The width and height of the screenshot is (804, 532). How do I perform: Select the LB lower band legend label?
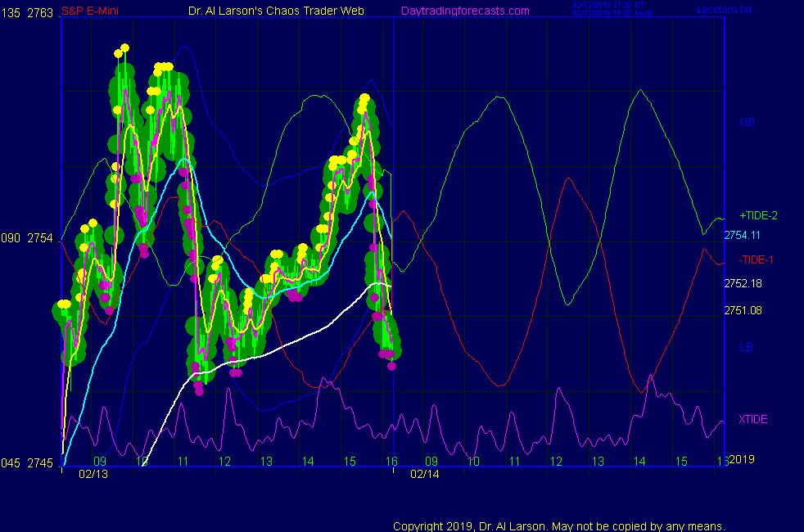click(x=746, y=347)
